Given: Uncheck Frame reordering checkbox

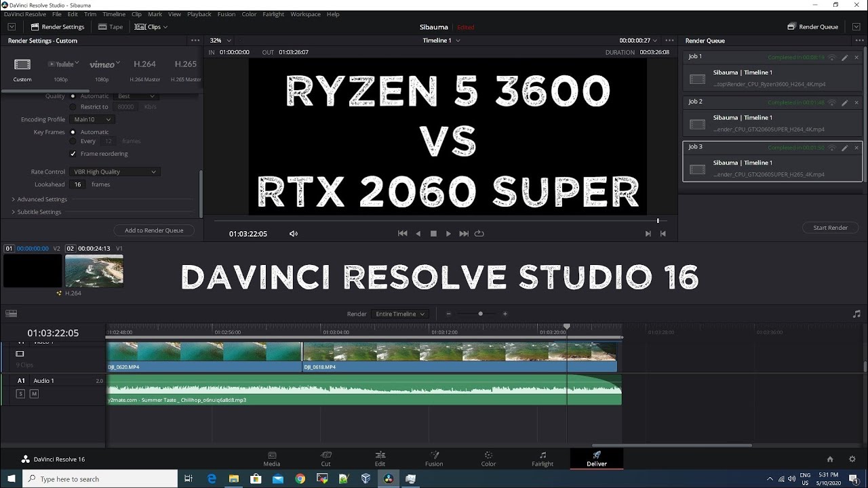Looking at the screenshot, I should (x=73, y=154).
